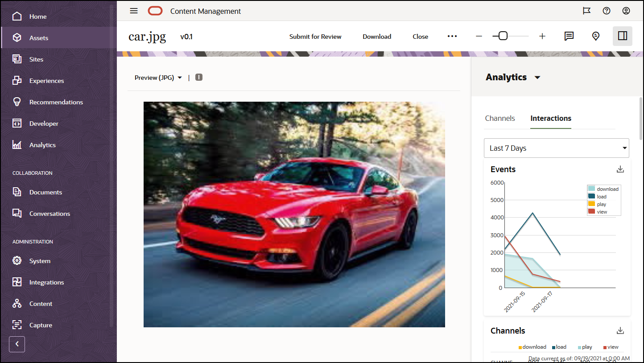This screenshot has width=644, height=363.
Task: Open the location pin icon
Action: tap(596, 36)
